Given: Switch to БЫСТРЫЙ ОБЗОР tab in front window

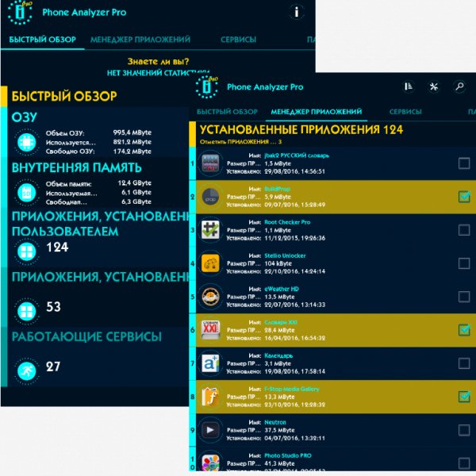Looking at the screenshot, I should point(227,112).
